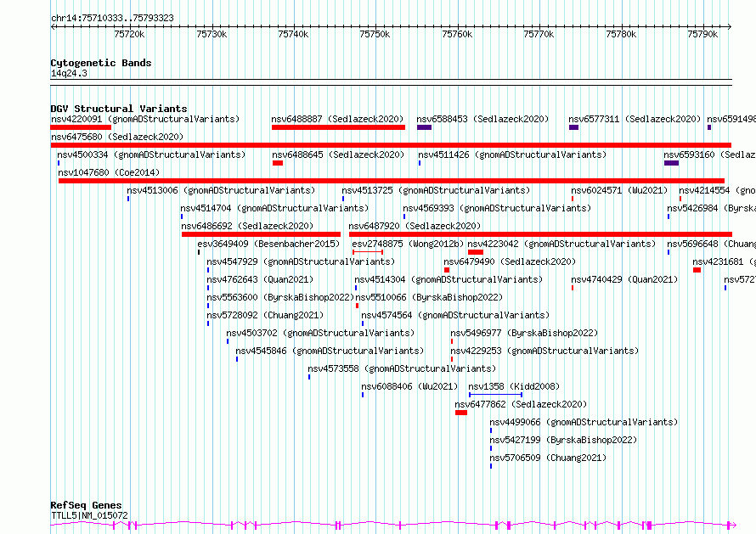This screenshot has height=534, width=756.
Task: Select the nsv4573558 variant label
Action: tap(402, 368)
